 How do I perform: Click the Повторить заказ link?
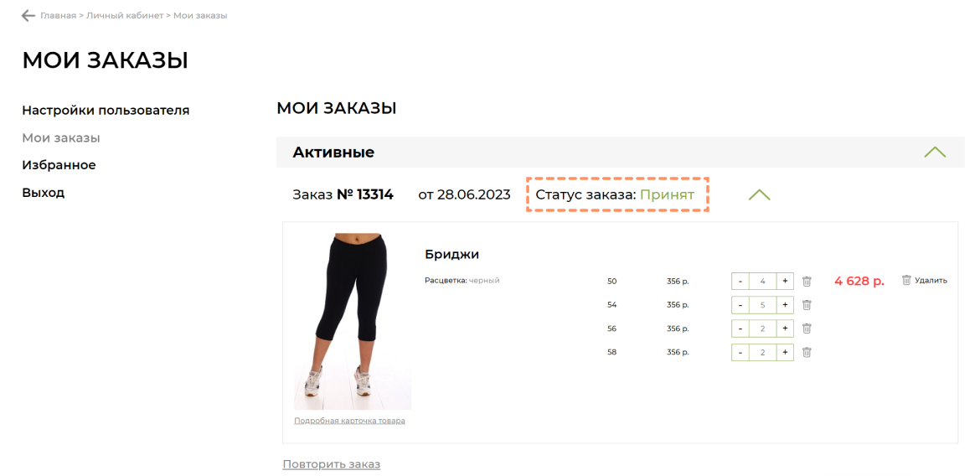pos(331,464)
